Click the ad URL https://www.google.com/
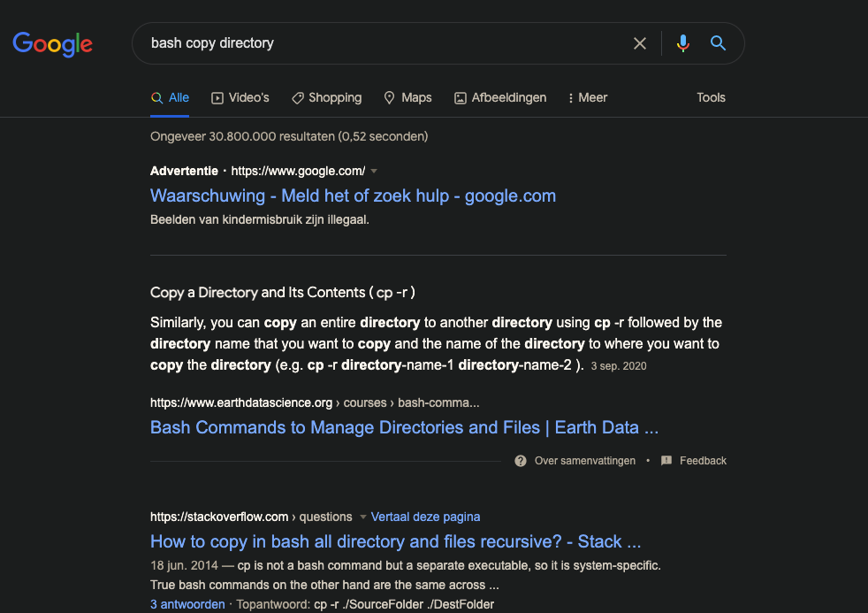The height and width of the screenshot is (613, 868). 298,171
